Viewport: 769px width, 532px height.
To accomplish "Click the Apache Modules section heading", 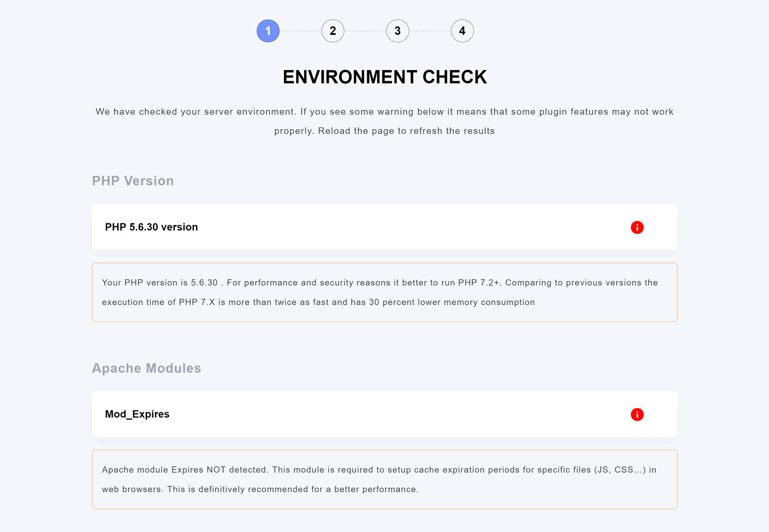I will coord(146,368).
